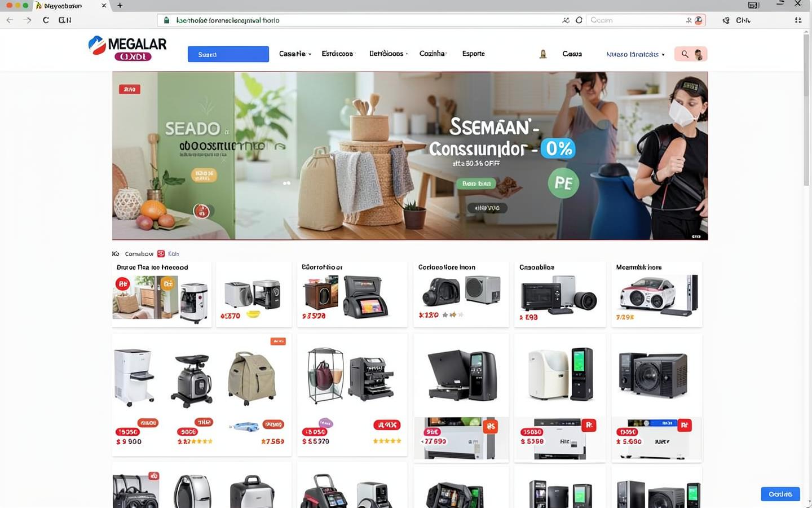The height and width of the screenshot is (508, 812).
Task: Click the round red icon on green banner
Action: coord(201,211)
